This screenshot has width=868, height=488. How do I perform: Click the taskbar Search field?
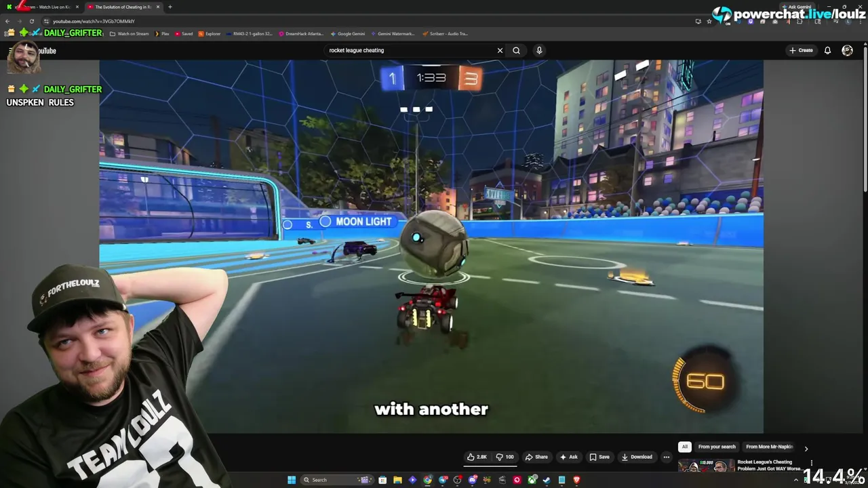tap(338, 480)
